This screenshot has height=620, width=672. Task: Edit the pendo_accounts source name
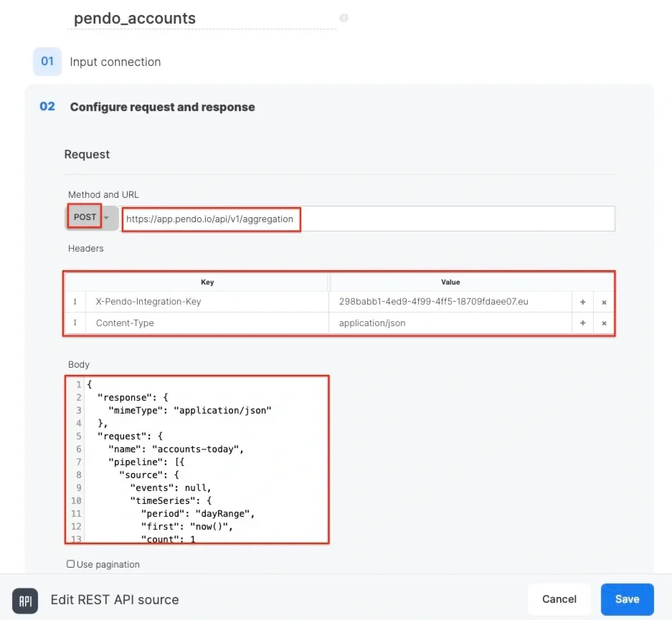point(134,18)
